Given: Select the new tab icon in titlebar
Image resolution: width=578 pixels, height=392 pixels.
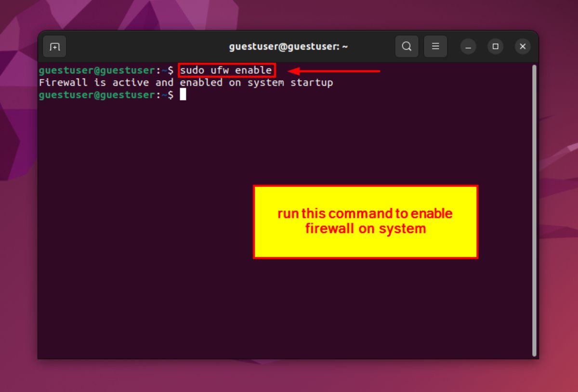Looking at the screenshot, I should coord(54,46).
